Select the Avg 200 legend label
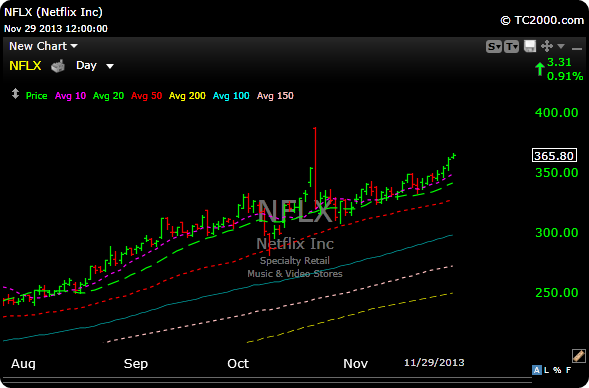589x388 pixels. coord(187,96)
